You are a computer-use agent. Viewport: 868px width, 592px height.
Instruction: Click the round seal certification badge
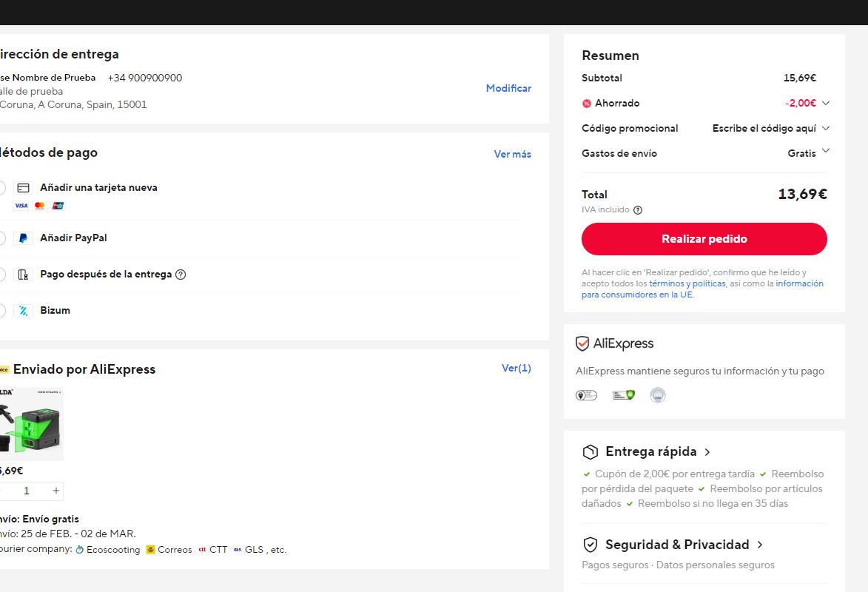click(658, 395)
